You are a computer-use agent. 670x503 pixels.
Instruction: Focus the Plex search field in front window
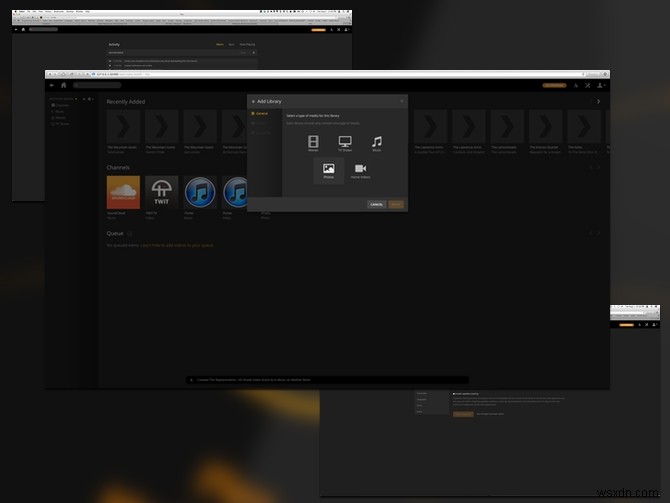(x=97, y=85)
